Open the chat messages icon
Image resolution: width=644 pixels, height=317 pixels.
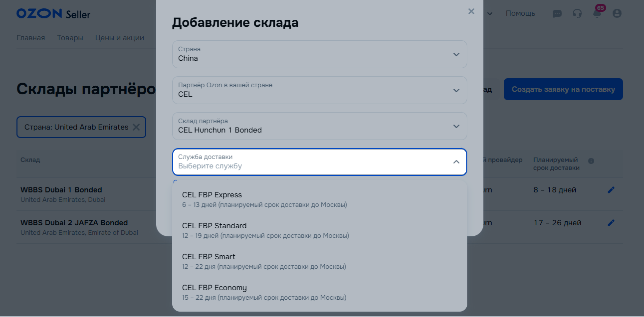point(557,14)
